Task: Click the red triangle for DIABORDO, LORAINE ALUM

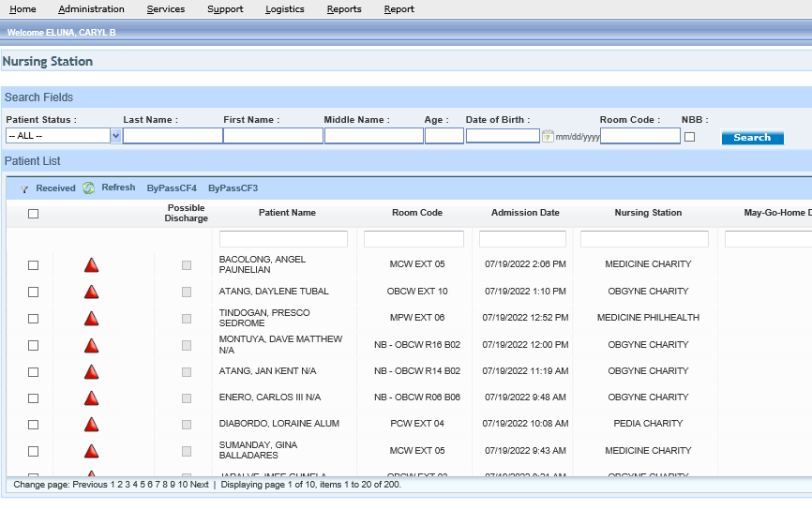Action: coord(91,425)
